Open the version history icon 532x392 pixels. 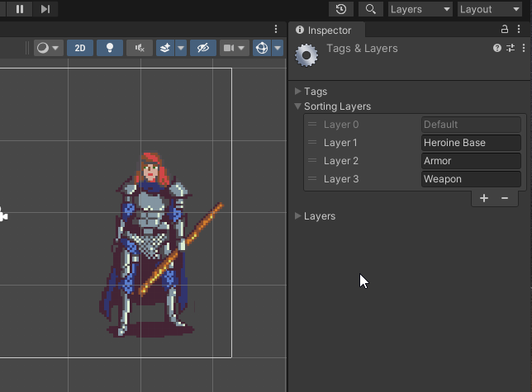point(341,9)
